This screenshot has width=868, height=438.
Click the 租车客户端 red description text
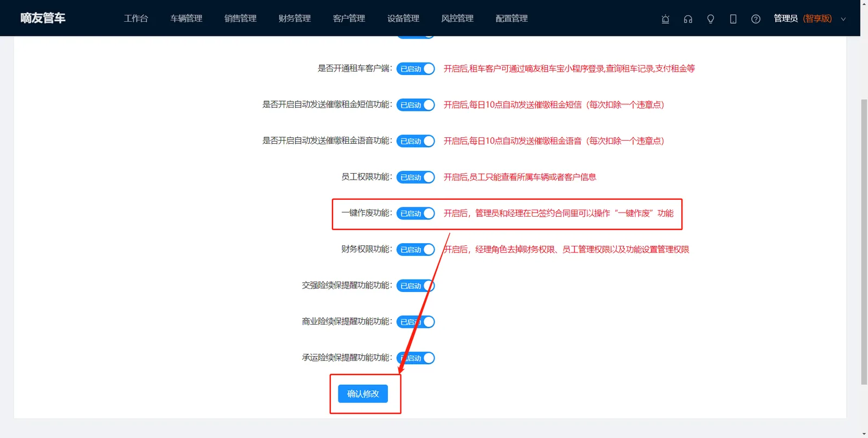pos(569,68)
